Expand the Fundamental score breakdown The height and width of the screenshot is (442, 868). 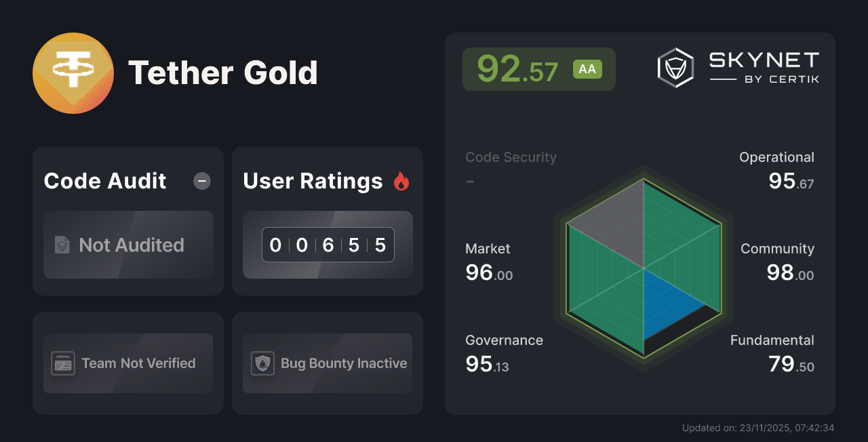[x=772, y=340]
